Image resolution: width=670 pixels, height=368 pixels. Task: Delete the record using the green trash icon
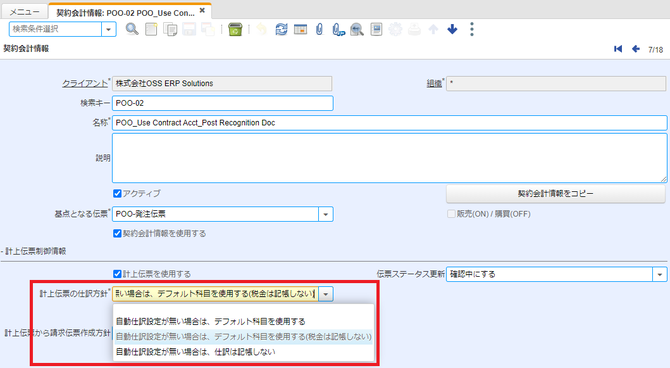235,29
